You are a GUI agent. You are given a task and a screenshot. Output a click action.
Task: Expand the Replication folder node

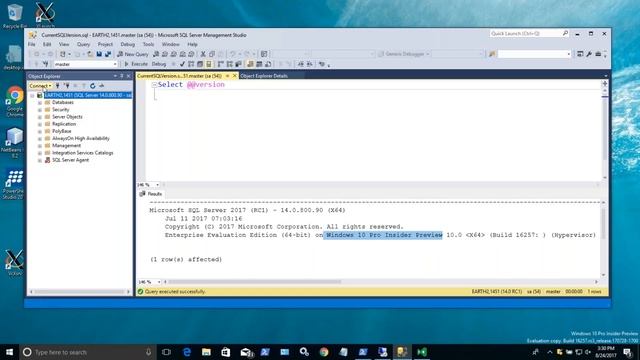[40, 124]
